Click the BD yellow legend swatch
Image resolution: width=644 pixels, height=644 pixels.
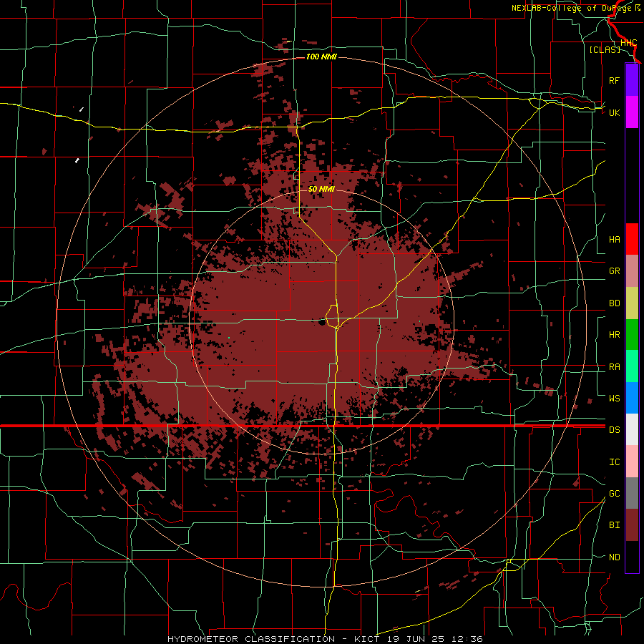pos(632,303)
